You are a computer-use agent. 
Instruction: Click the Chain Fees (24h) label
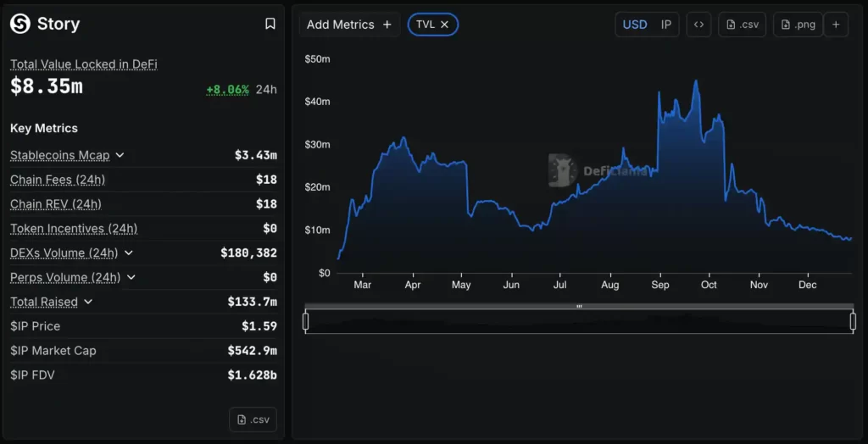pos(58,180)
